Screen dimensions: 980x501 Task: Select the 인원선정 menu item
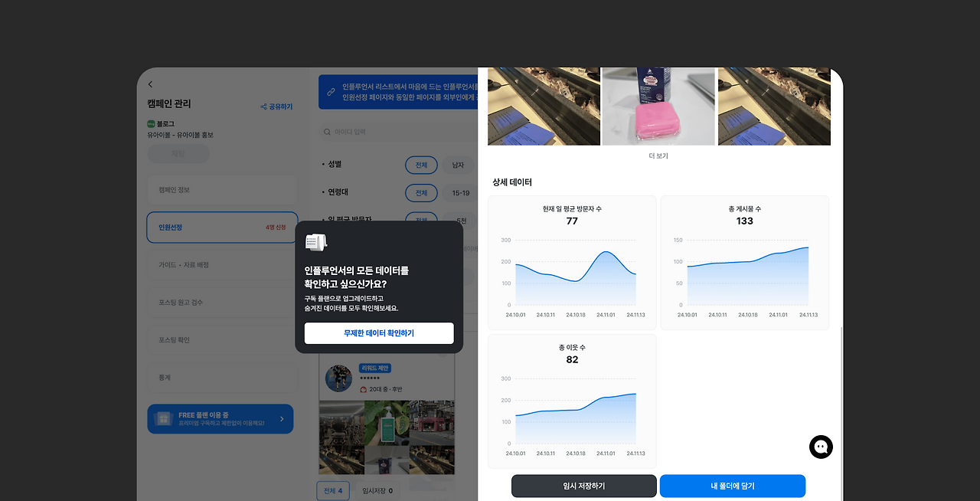(x=222, y=228)
